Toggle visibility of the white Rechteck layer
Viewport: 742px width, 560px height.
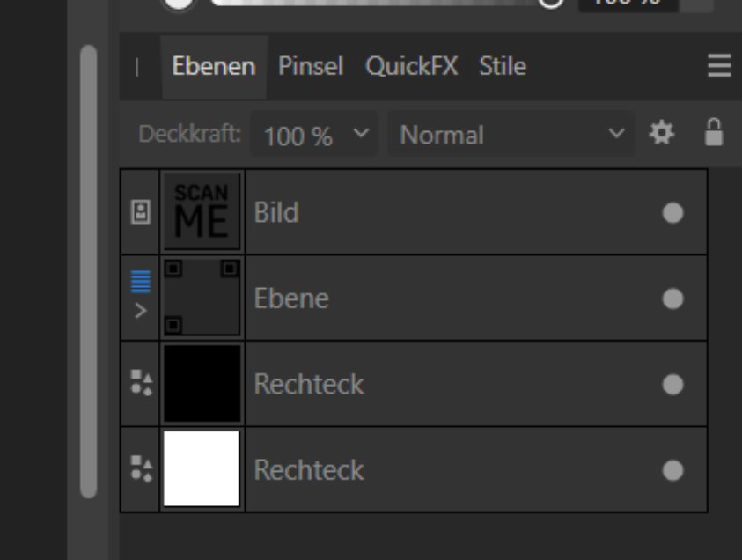[674, 469]
